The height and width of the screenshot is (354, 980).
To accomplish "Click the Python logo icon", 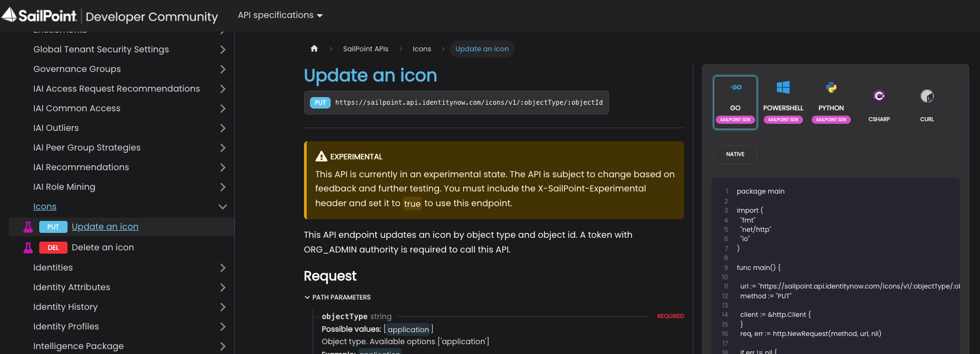I will click(x=831, y=87).
